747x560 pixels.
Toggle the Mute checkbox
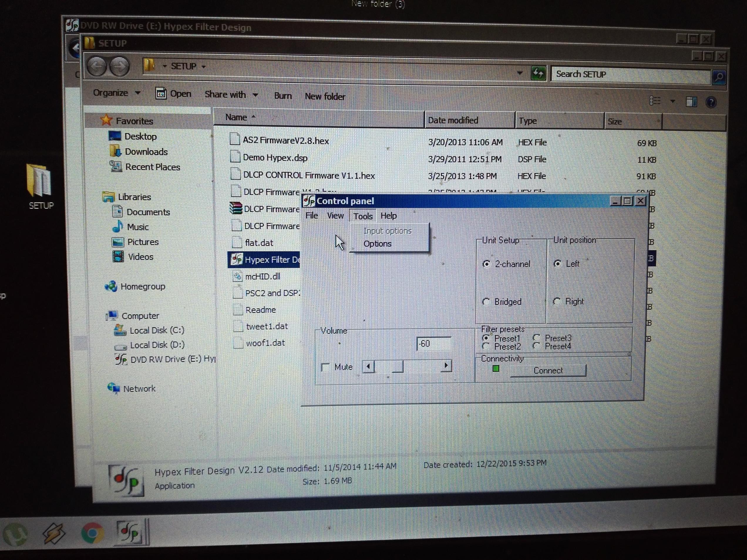[325, 367]
